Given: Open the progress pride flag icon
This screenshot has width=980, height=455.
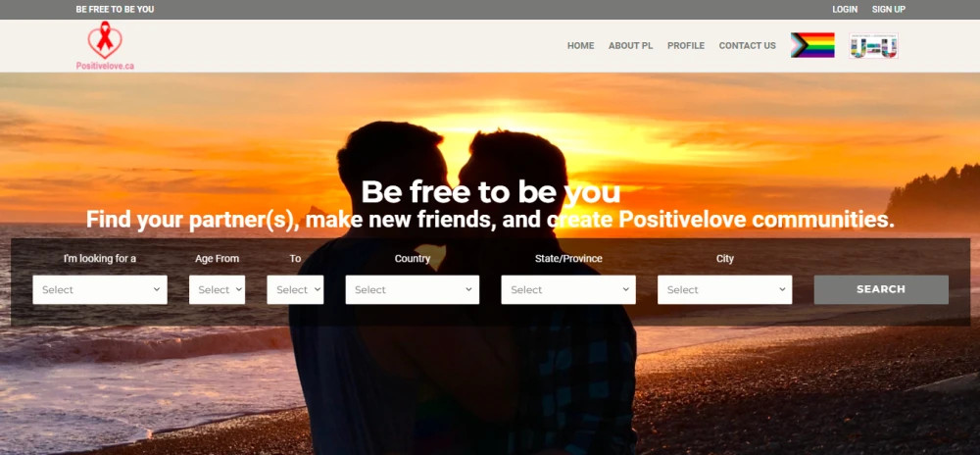Looking at the screenshot, I should [x=812, y=45].
